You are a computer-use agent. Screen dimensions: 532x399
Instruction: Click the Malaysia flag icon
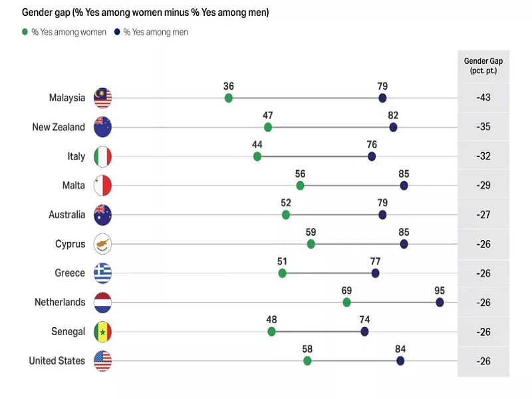click(102, 98)
